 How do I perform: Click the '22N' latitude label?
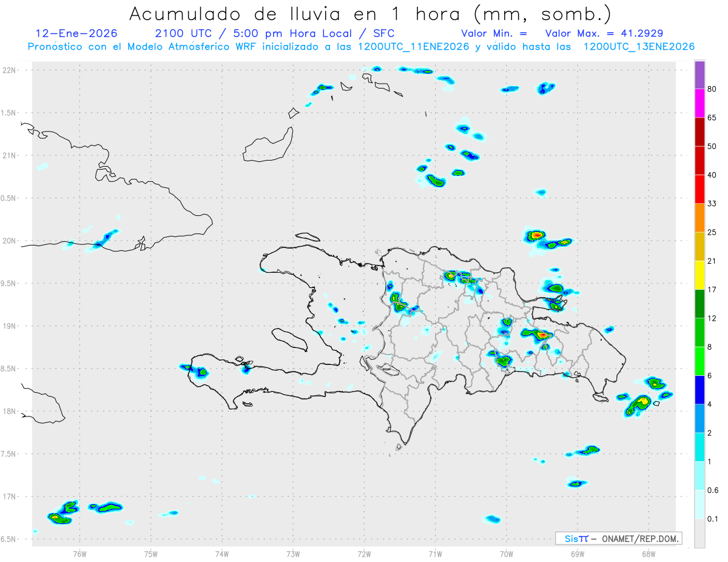pyautogui.click(x=9, y=70)
